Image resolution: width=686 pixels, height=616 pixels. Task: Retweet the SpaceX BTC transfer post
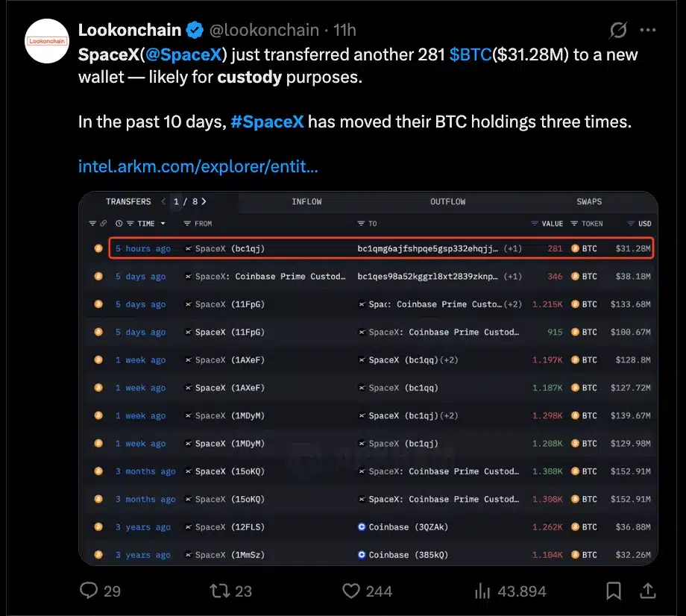click(x=218, y=591)
